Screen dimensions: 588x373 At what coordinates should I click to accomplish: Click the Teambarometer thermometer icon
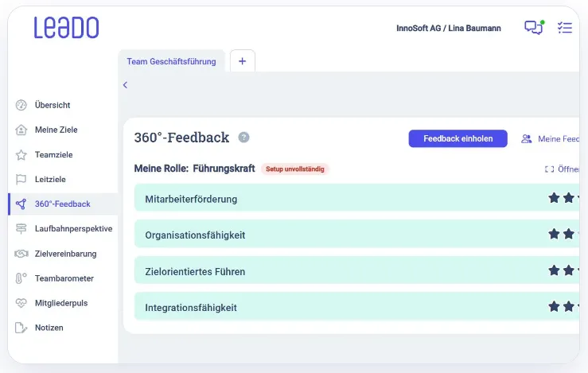[21, 278]
